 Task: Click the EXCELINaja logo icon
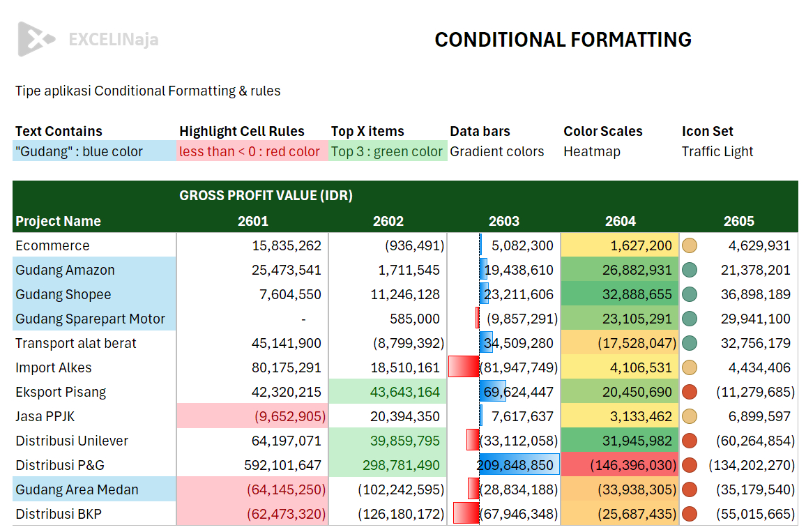pos(36,39)
